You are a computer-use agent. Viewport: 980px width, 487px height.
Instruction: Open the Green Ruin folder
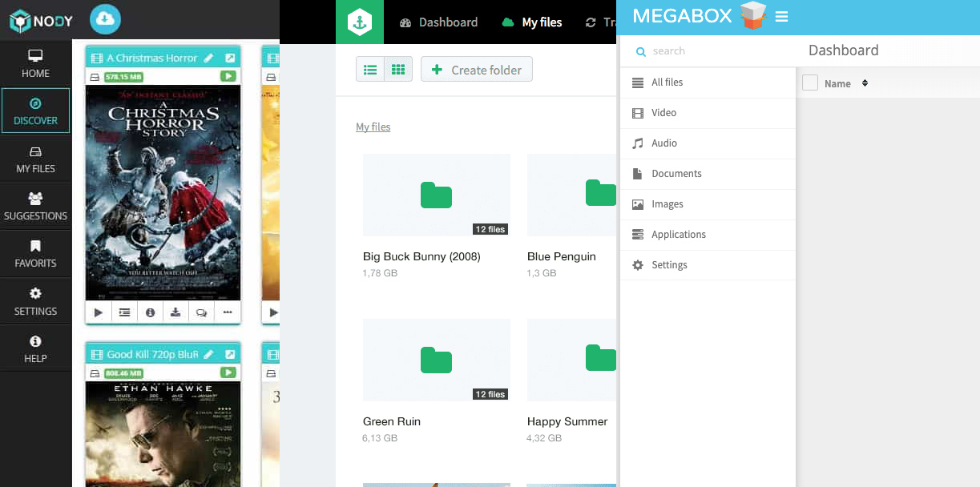437,360
